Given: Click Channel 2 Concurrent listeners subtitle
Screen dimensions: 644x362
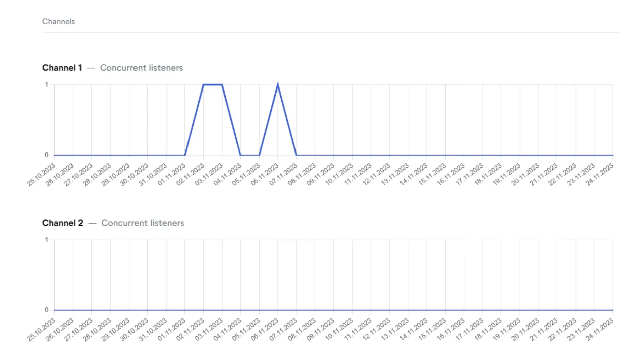Looking at the screenshot, I should coord(143,223).
